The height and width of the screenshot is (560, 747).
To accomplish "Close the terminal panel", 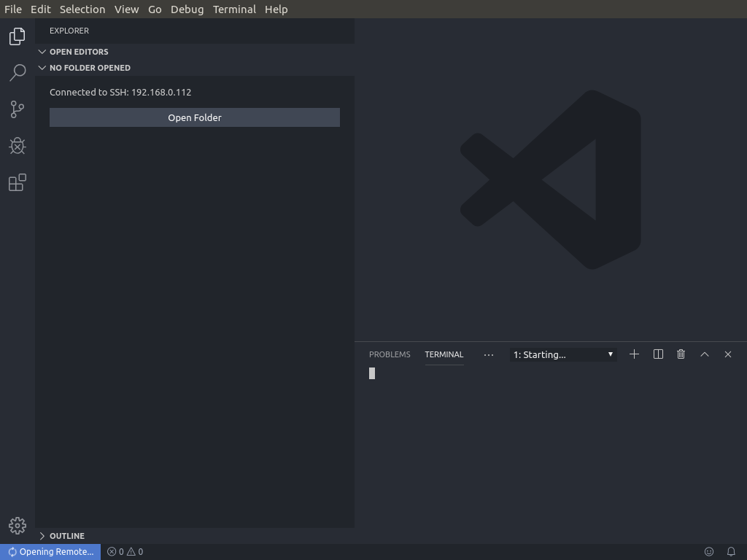I will click(x=728, y=354).
